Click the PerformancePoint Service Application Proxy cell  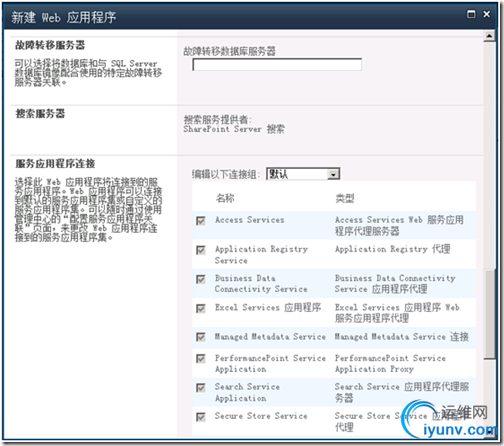pyautogui.click(x=390, y=364)
